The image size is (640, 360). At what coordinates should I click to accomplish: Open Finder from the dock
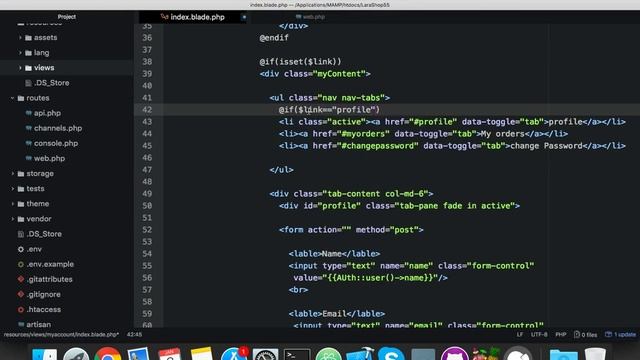coord(44,355)
